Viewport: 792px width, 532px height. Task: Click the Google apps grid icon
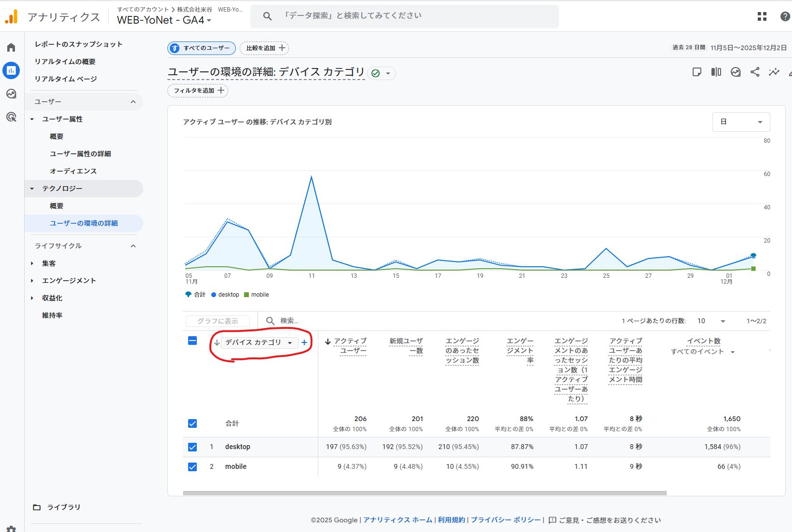click(762, 16)
